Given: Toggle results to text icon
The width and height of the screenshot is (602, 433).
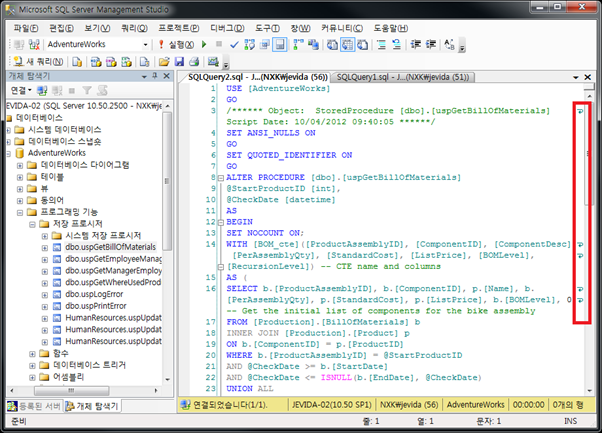Looking at the screenshot, I should pos(333,45).
